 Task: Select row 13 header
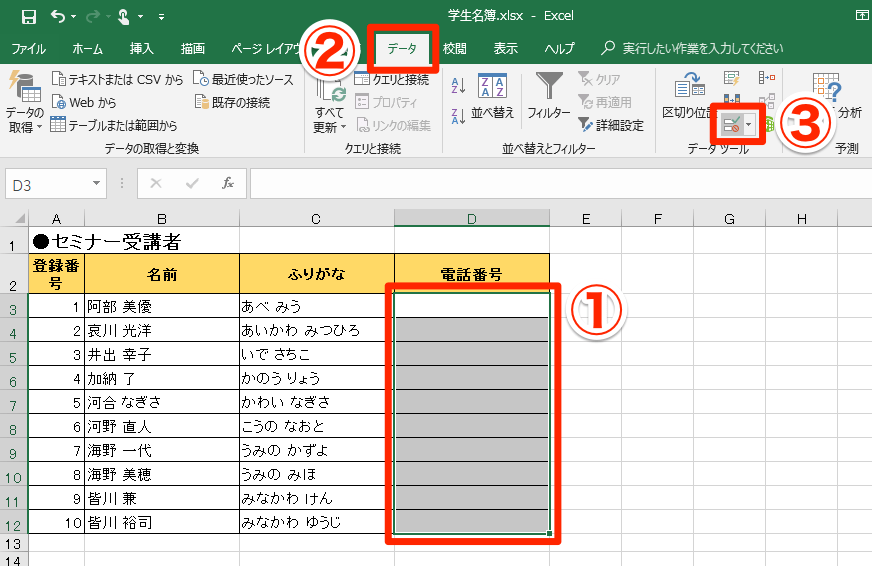pos(13,543)
